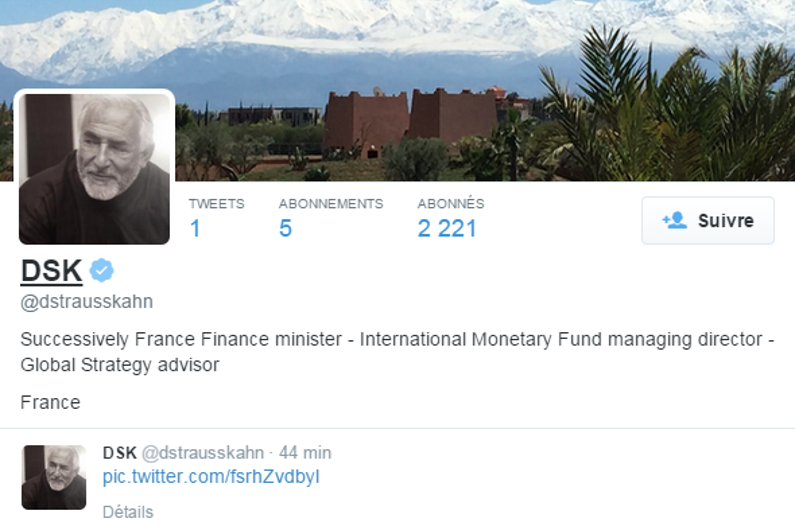Click the number 5 under Abonnements
The image size is (795, 530).
click(285, 228)
